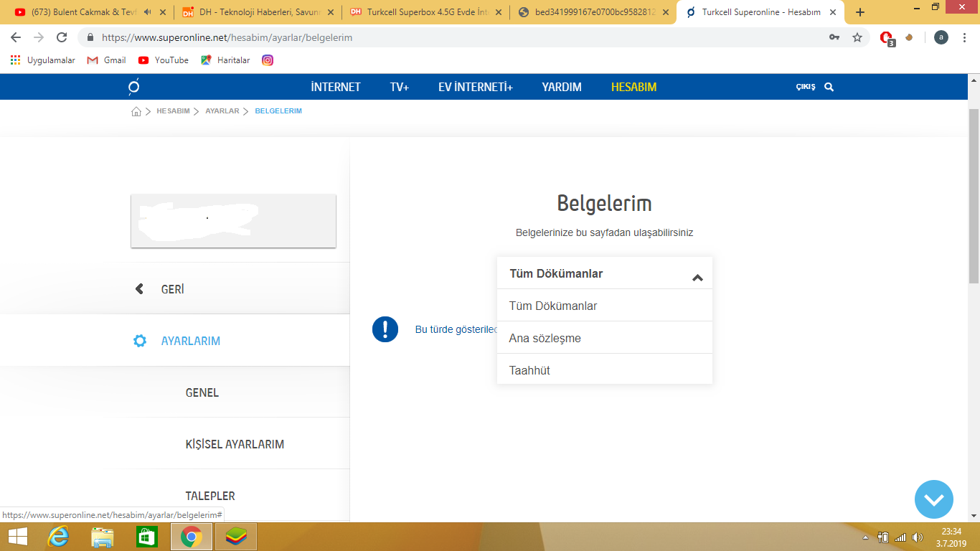Open Haritalar bookmark
This screenshot has height=551, width=980.
225,60
